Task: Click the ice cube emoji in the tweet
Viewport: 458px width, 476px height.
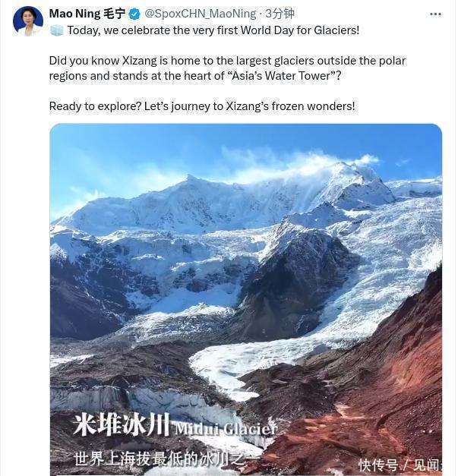Action: pyautogui.click(x=56, y=30)
